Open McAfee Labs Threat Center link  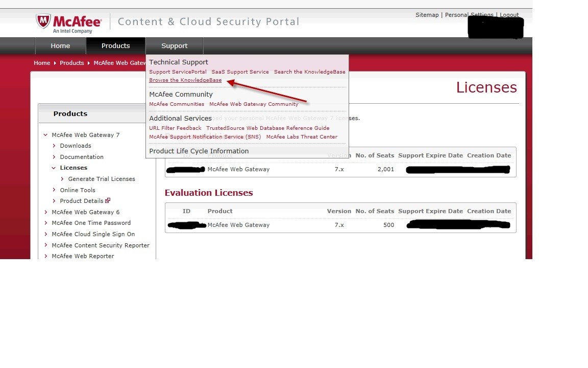pyautogui.click(x=302, y=137)
